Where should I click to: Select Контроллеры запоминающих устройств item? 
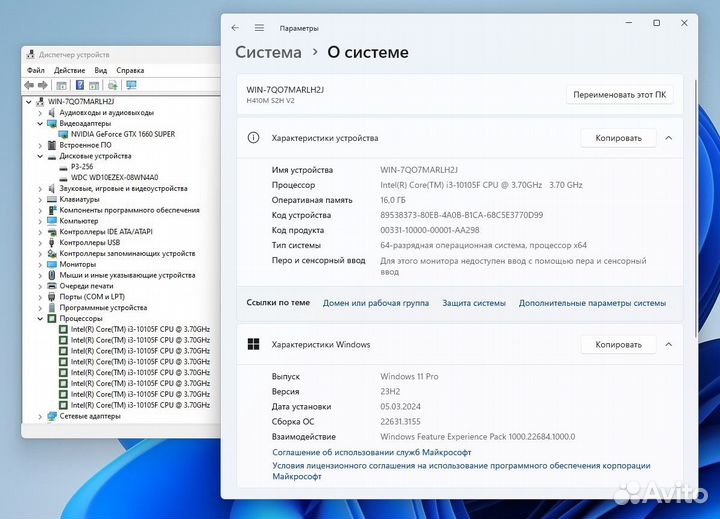[x=127, y=254]
